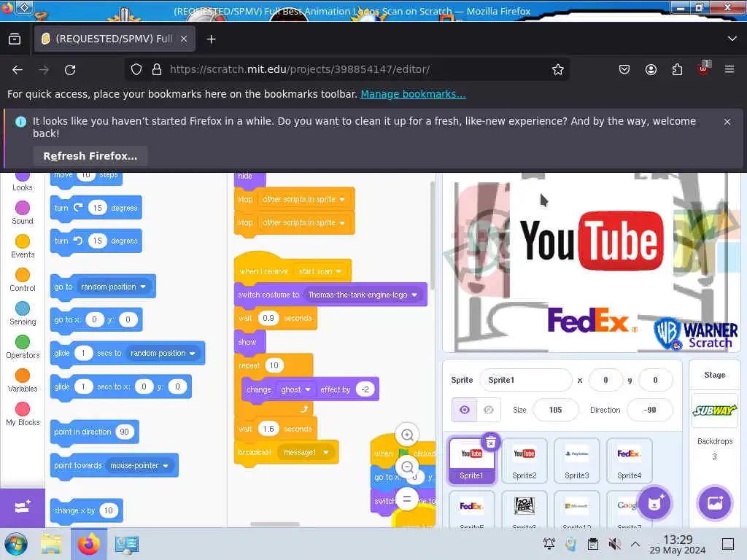Save page to Pocket
The width and height of the screenshot is (747, 560).
pos(624,70)
